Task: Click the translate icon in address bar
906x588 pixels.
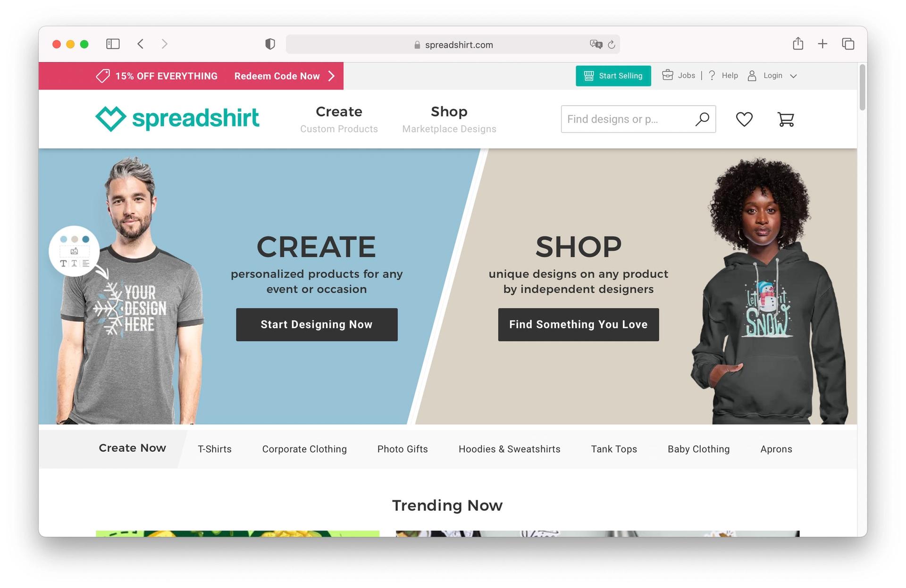Action: coord(596,44)
